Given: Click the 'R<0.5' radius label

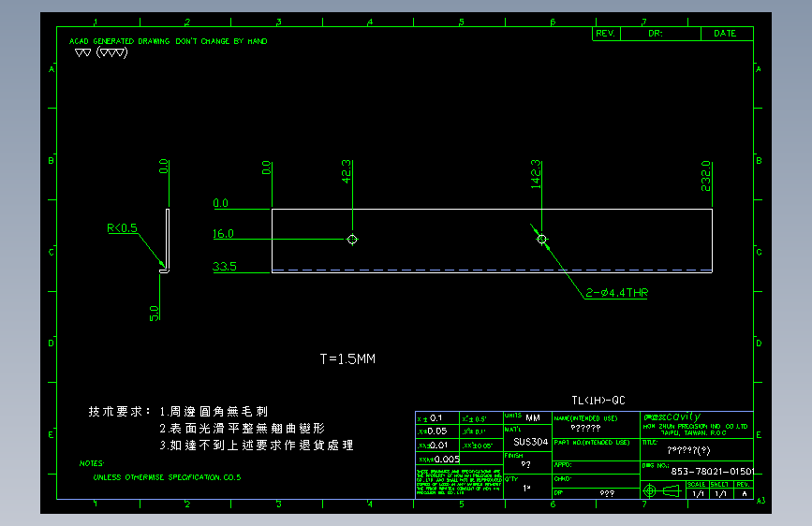Looking at the screenshot, I should click(122, 227).
